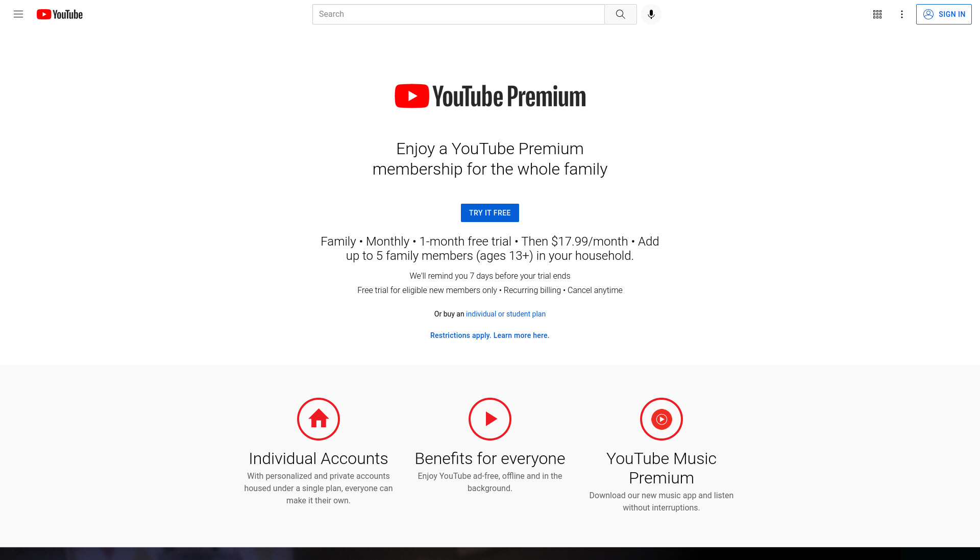Open the YouTube apps grid

point(877,14)
